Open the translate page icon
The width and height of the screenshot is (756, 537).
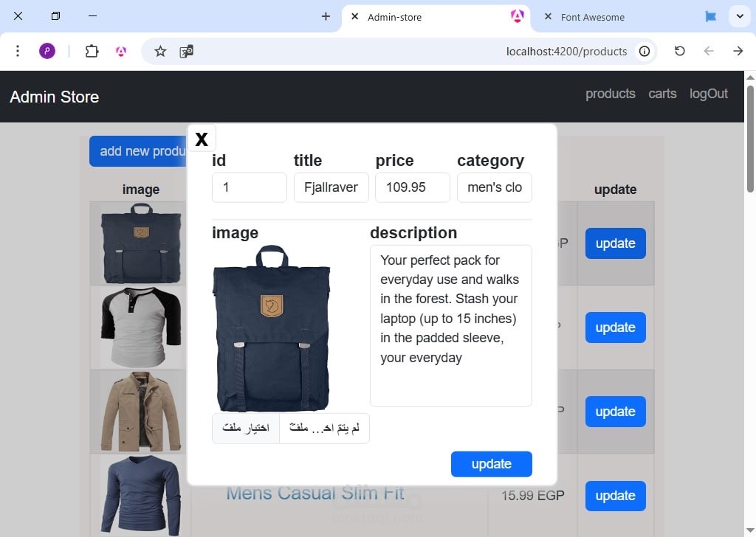(187, 51)
